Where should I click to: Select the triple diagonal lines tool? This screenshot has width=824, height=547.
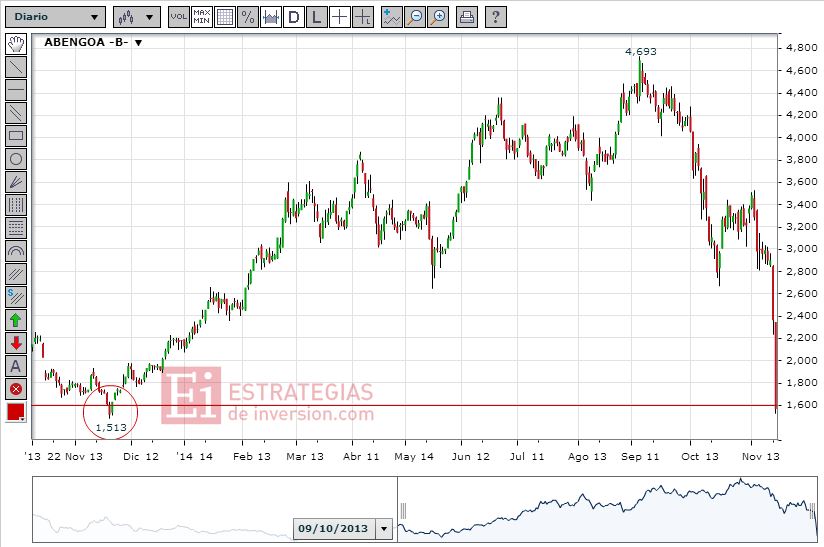(16, 274)
